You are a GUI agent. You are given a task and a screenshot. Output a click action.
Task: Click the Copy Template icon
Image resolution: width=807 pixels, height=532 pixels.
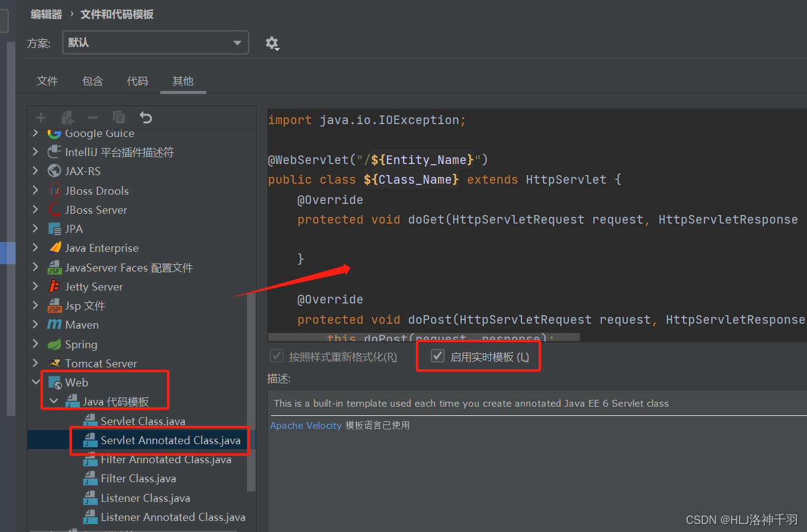point(119,117)
